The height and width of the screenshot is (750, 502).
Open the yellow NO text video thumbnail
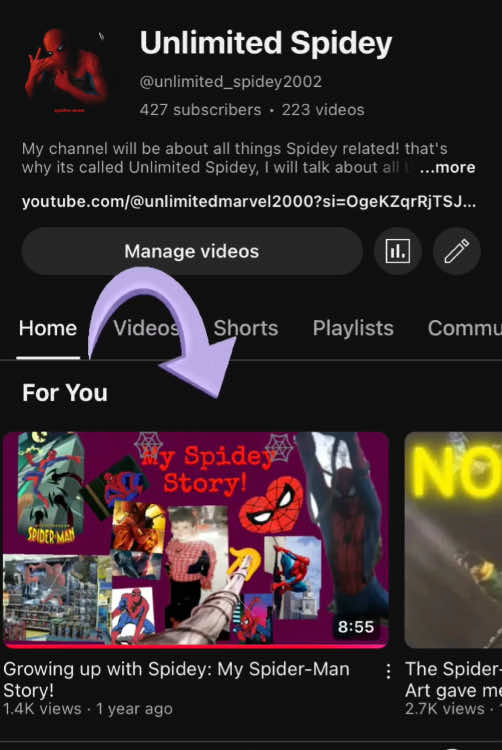pos(453,540)
